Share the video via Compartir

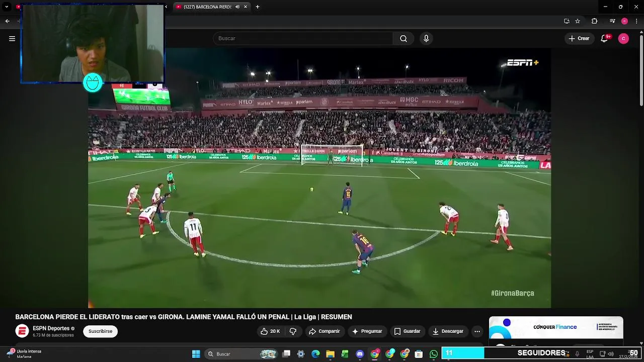pyautogui.click(x=325, y=331)
